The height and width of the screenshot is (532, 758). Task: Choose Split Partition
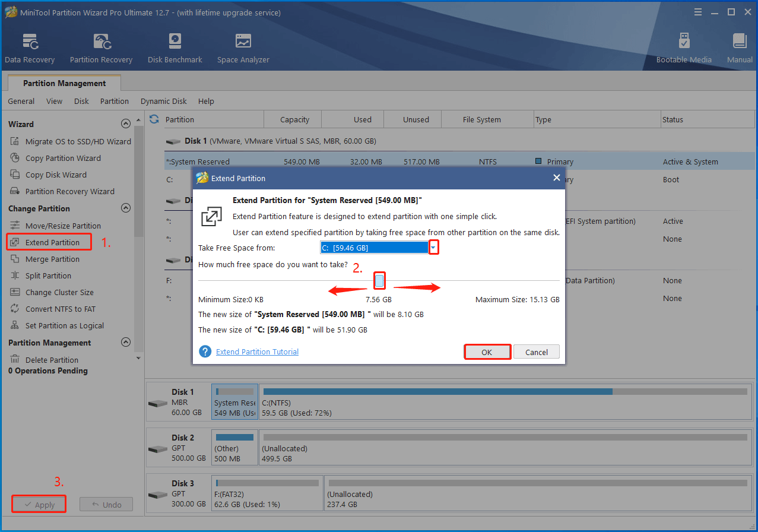pos(40,275)
